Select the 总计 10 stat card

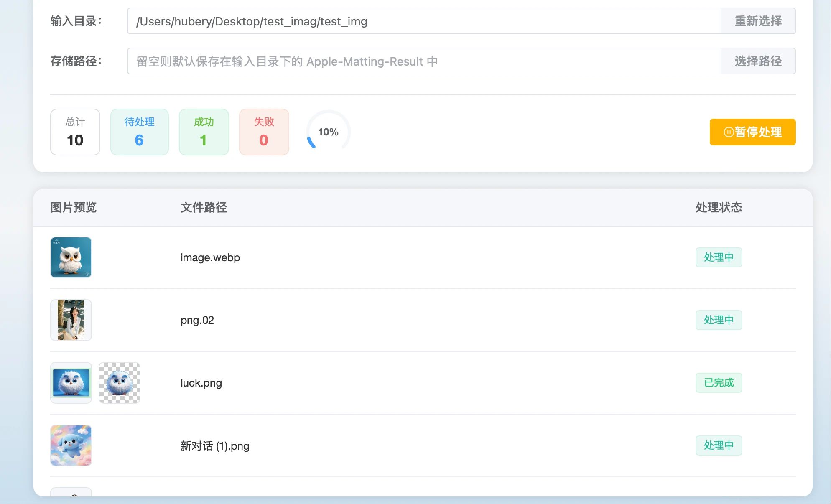pos(75,132)
